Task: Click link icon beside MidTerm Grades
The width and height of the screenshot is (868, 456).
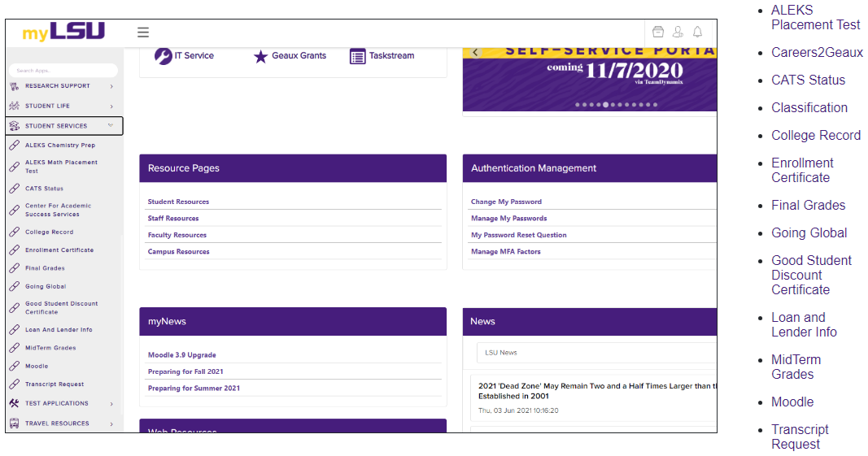Action: click(x=15, y=348)
